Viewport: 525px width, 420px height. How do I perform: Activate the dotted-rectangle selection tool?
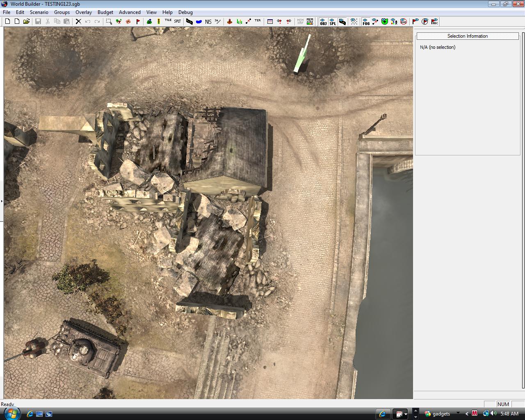click(109, 21)
